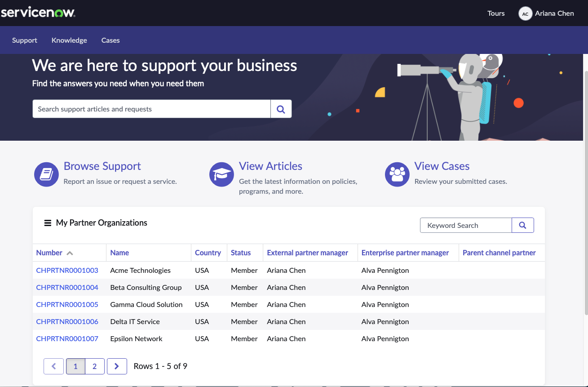Click the Browse Support link
This screenshot has height=387, width=588.
(x=102, y=166)
